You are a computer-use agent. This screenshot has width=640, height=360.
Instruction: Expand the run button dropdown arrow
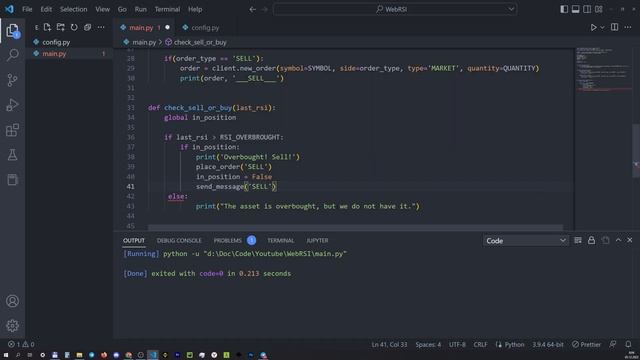pyautogui.click(x=602, y=27)
